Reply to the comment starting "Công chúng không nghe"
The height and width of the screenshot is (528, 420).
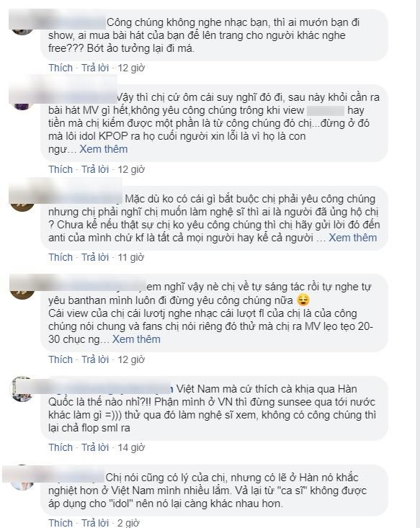click(95, 68)
